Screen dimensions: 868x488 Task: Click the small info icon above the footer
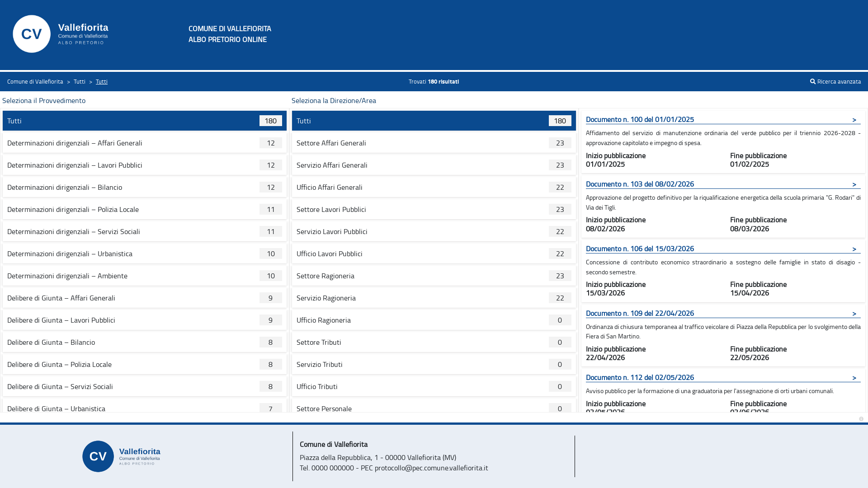pyautogui.click(x=861, y=419)
